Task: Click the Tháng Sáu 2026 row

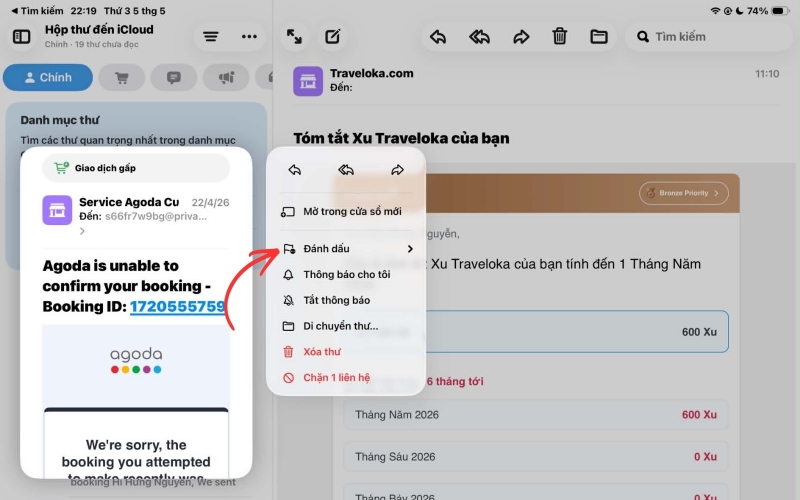Action: 536,457
